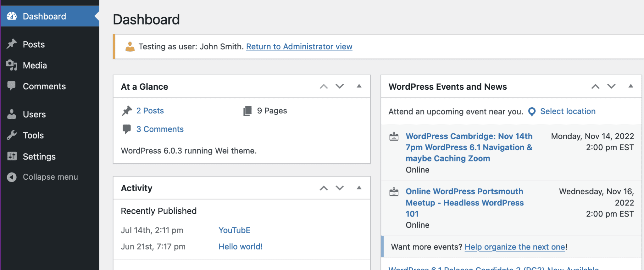The width and height of the screenshot is (644, 270).
Task: Toggle At a Glance panel collapse triangle
Action: point(359,86)
